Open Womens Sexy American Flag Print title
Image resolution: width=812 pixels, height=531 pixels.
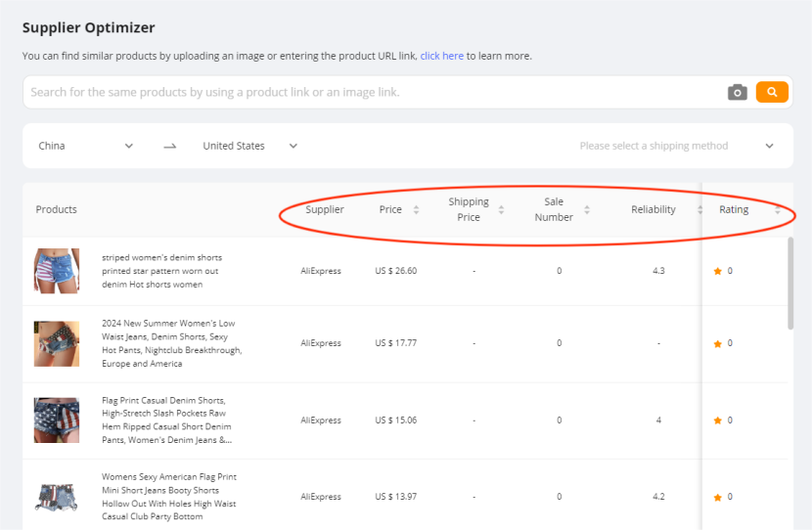click(169, 497)
